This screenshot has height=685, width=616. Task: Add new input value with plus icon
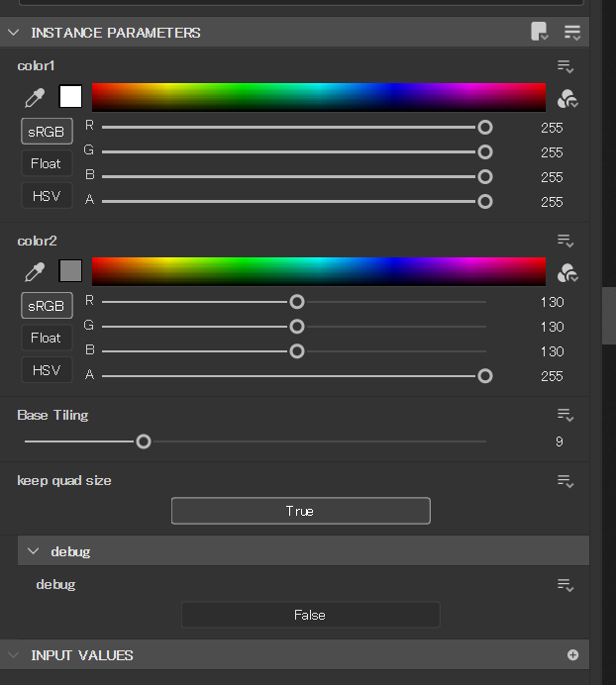pos(572,655)
